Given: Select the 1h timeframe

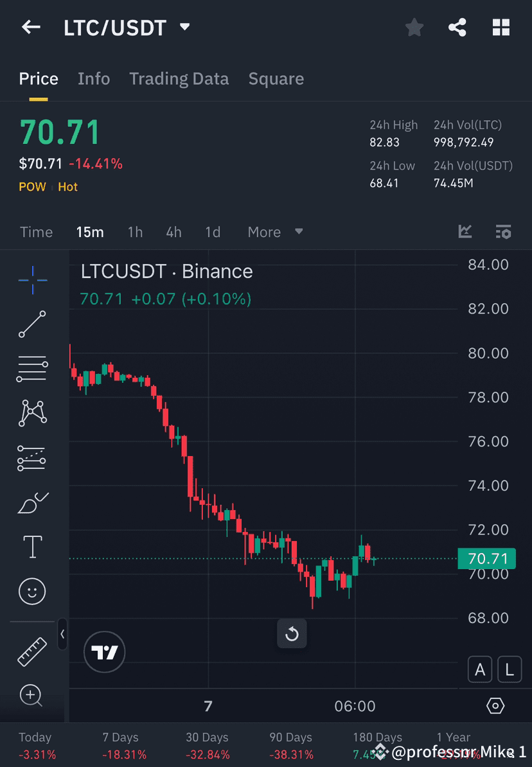Looking at the screenshot, I should [135, 232].
